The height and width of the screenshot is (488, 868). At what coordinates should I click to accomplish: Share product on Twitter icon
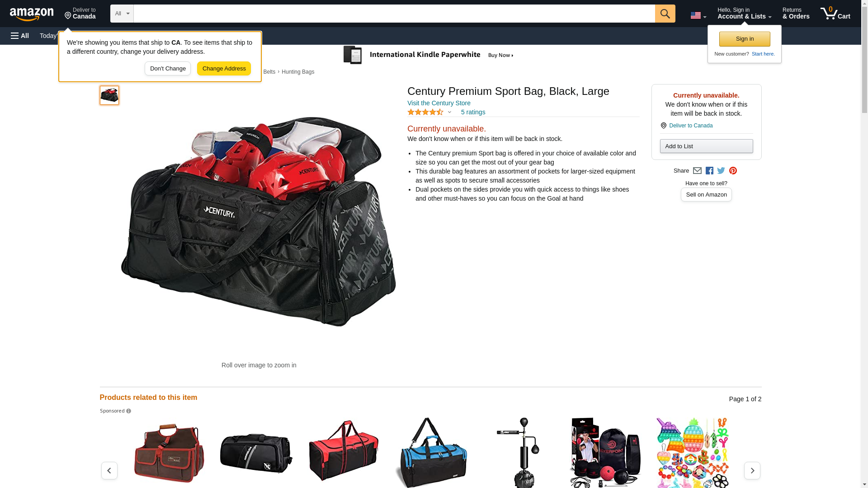click(721, 171)
